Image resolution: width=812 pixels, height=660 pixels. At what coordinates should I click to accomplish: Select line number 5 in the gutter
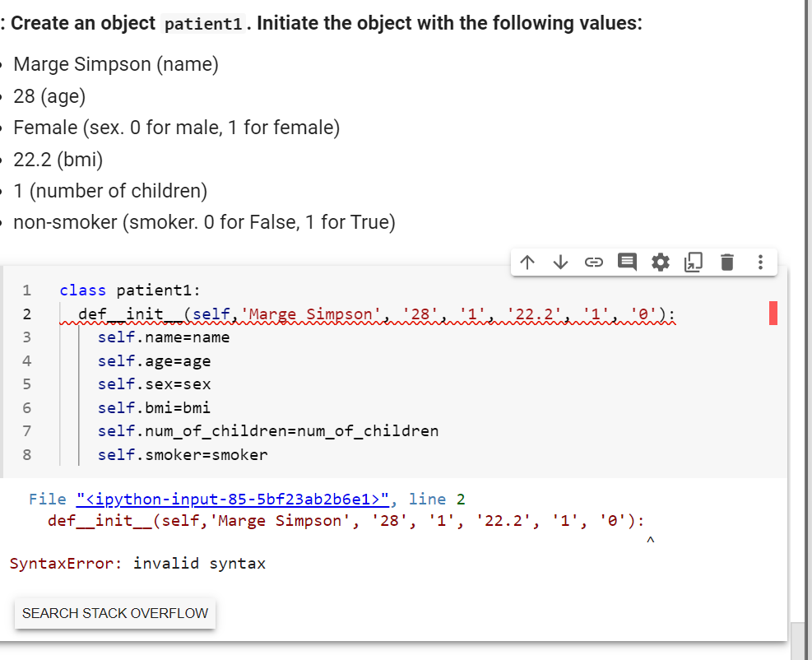[x=27, y=383]
